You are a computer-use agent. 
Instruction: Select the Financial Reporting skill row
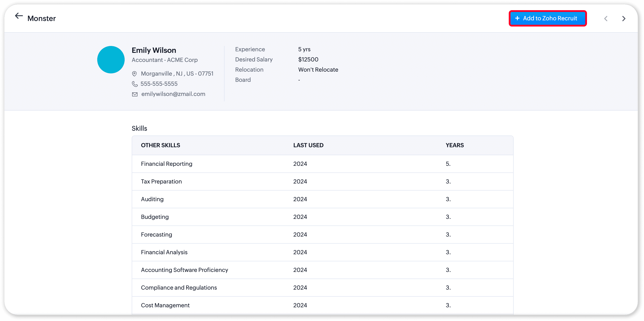pos(166,164)
